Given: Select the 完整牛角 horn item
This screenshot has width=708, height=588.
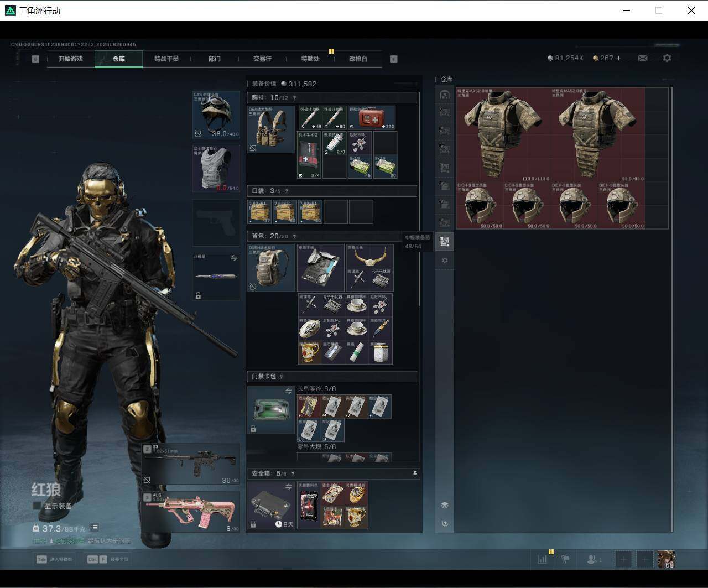Looking at the screenshot, I should [x=369, y=256].
